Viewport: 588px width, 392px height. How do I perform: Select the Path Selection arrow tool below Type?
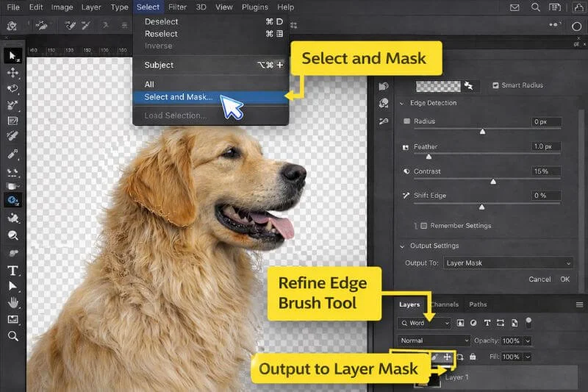click(12, 286)
